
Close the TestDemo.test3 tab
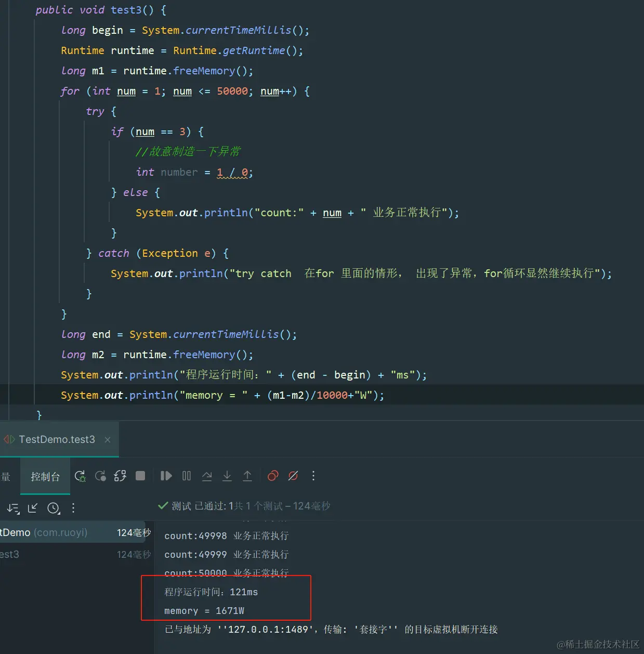click(108, 440)
